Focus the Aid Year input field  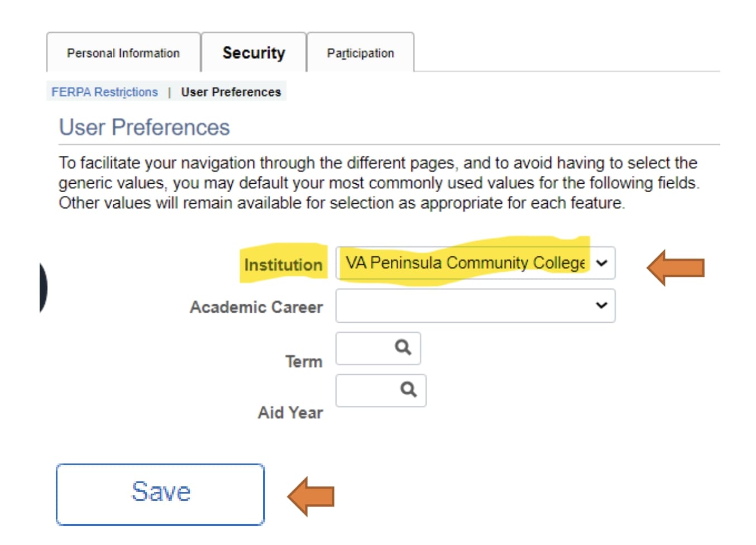coord(367,390)
